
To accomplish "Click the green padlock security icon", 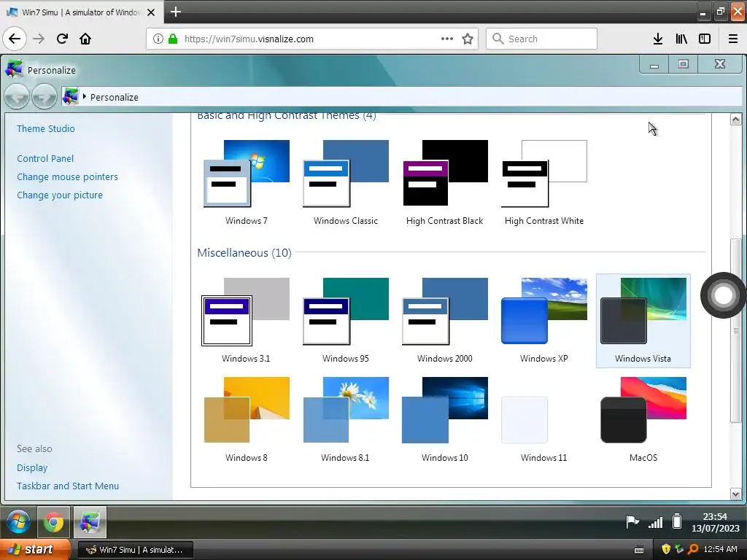I will point(173,39).
